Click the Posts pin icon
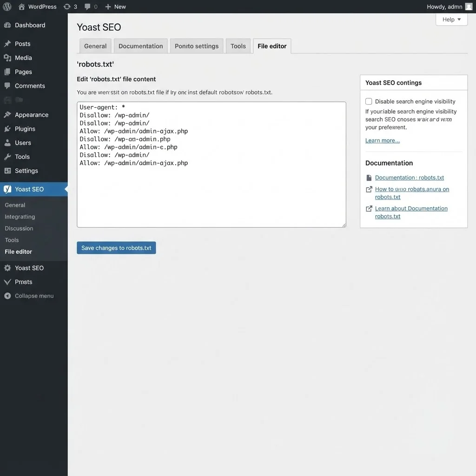This screenshot has height=476, width=476. tap(7, 44)
